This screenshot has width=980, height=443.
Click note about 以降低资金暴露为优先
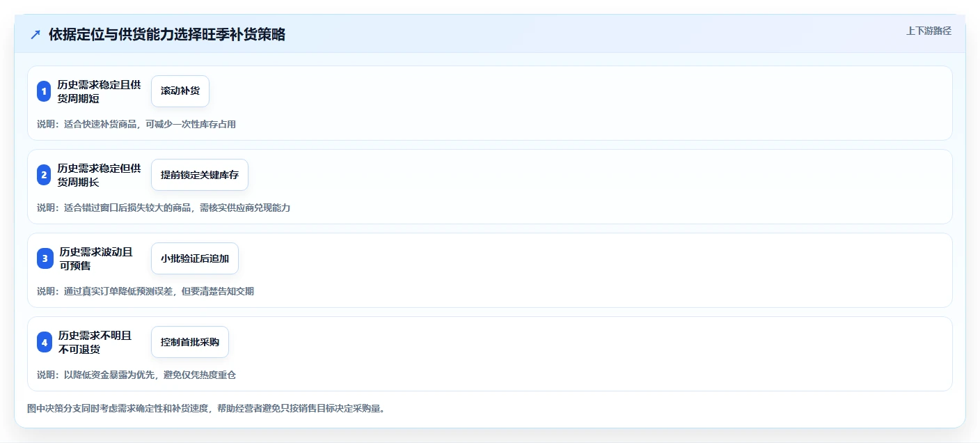136,375
